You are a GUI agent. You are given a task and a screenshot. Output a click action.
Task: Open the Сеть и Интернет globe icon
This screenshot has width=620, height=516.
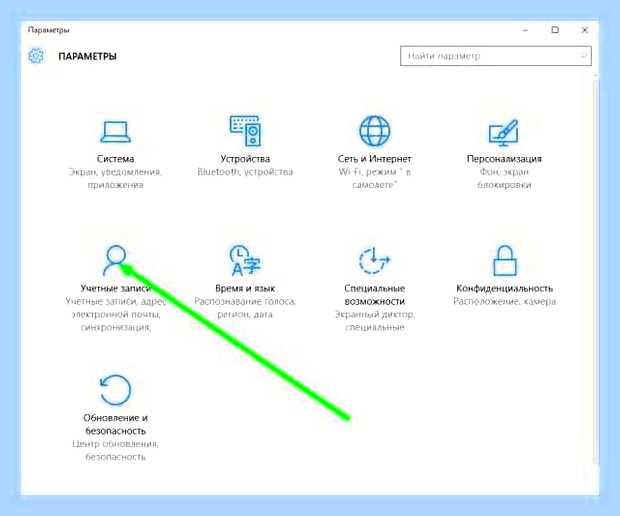point(374,130)
